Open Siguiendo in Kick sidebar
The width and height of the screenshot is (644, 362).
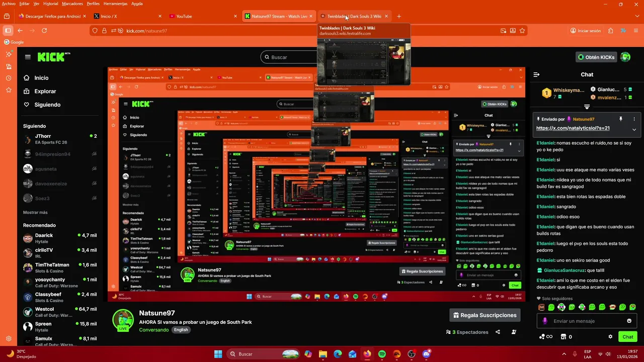(47, 105)
